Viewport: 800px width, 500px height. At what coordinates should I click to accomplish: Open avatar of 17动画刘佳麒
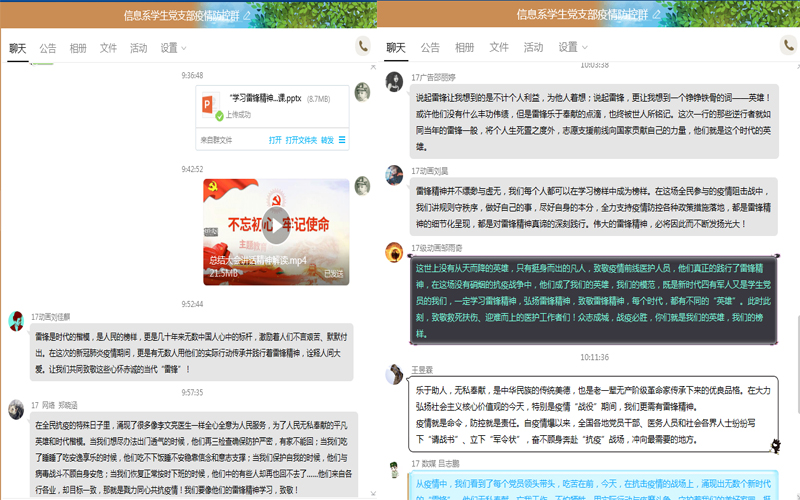coord(16,321)
